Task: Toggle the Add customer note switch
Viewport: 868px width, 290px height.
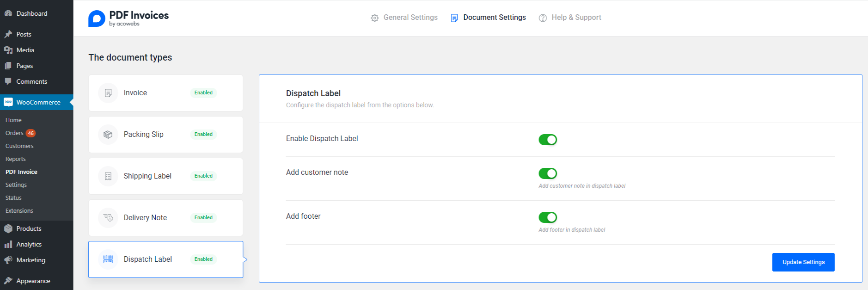Action: 548,173
